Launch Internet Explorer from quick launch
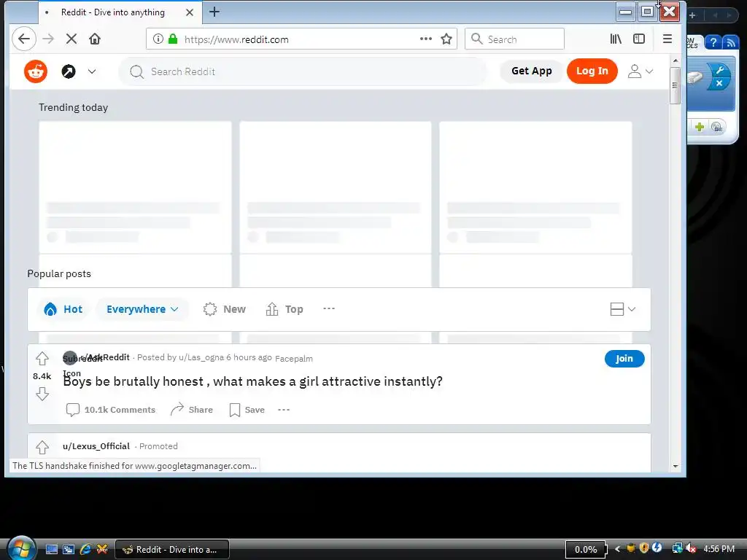 [86, 550]
